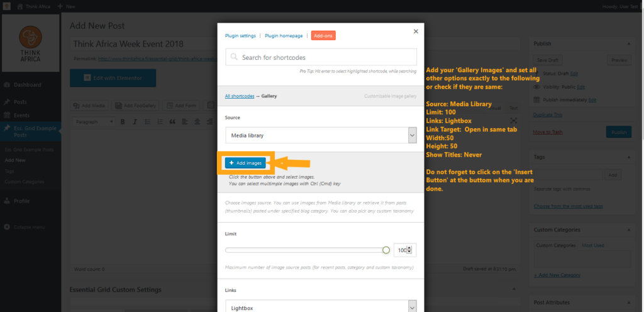Open Posts in the admin sidebar
The height and width of the screenshot is (312, 644).
[x=21, y=102]
